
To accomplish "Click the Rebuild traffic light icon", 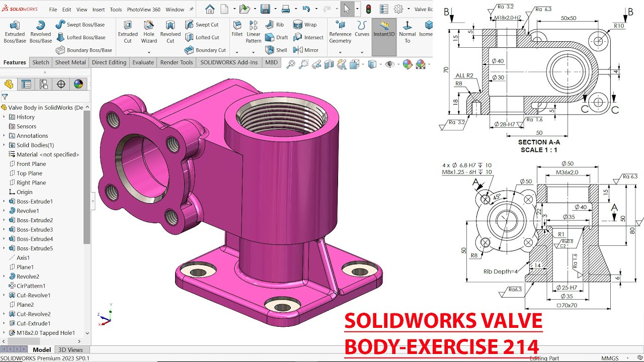I will (x=368, y=9).
